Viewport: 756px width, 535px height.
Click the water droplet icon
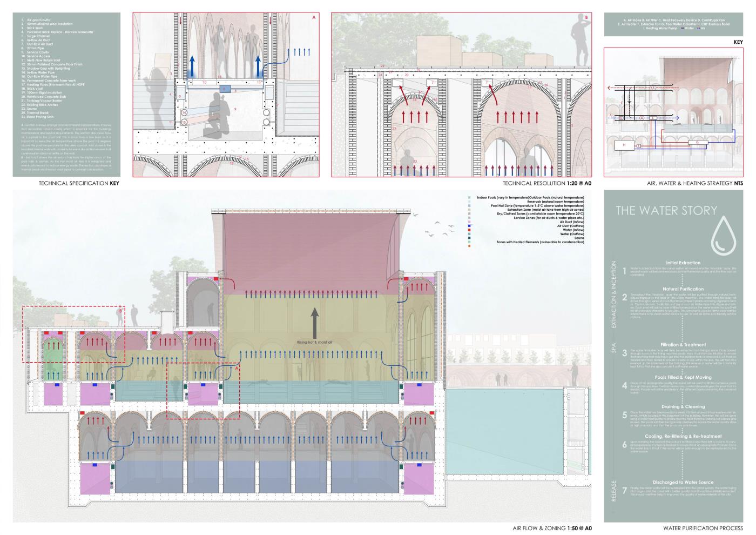[x=724, y=235]
